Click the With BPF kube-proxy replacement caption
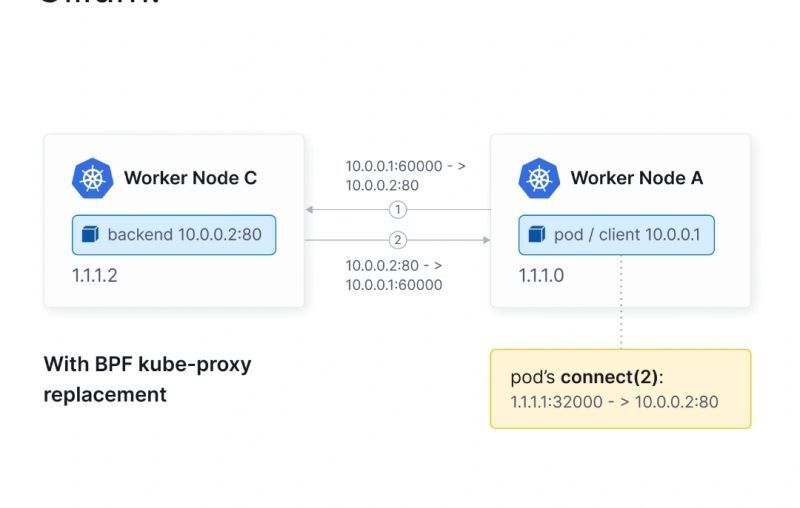The width and height of the screenshot is (800, 508). [147, 379]
